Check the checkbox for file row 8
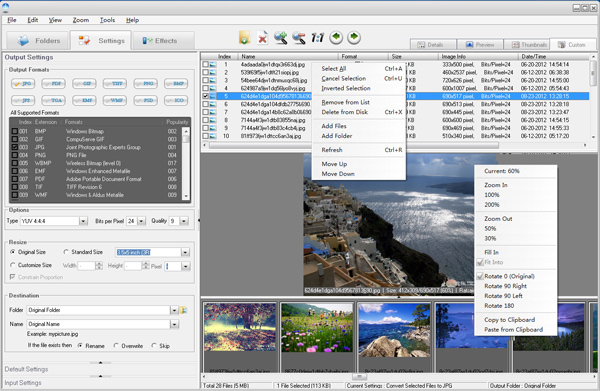The image size is (600, 391). tap(205, 120)
